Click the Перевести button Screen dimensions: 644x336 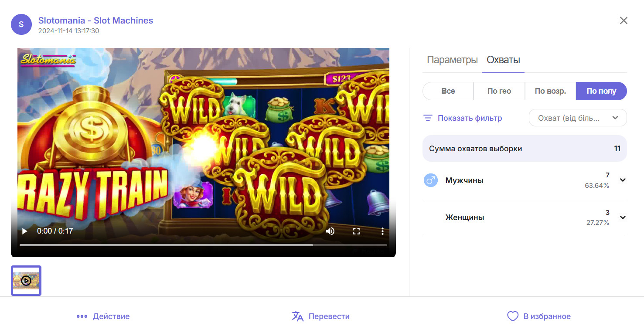click(320, 316)
